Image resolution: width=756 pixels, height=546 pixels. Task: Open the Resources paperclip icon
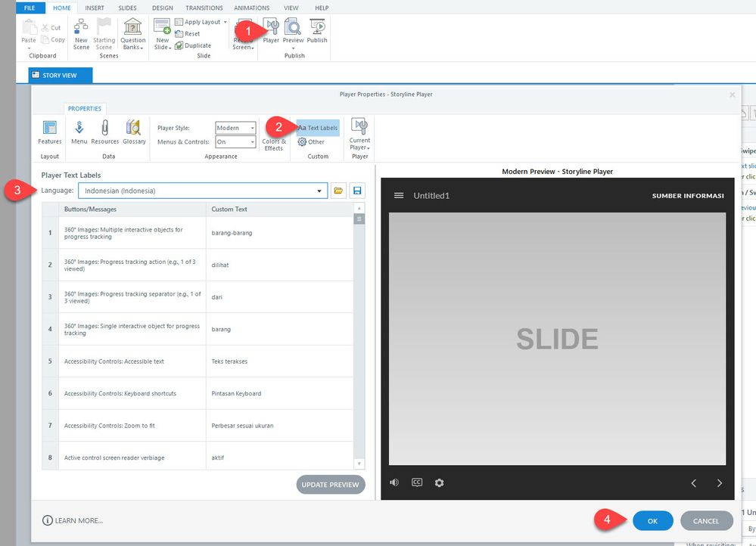[x=104, y=132]
